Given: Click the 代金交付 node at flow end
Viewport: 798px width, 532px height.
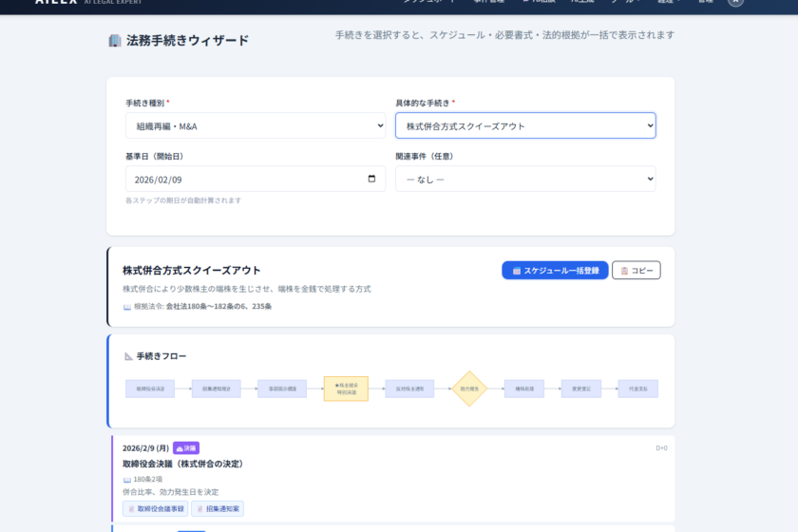Looking at the screenshot, I should click(x=637, y=389).
